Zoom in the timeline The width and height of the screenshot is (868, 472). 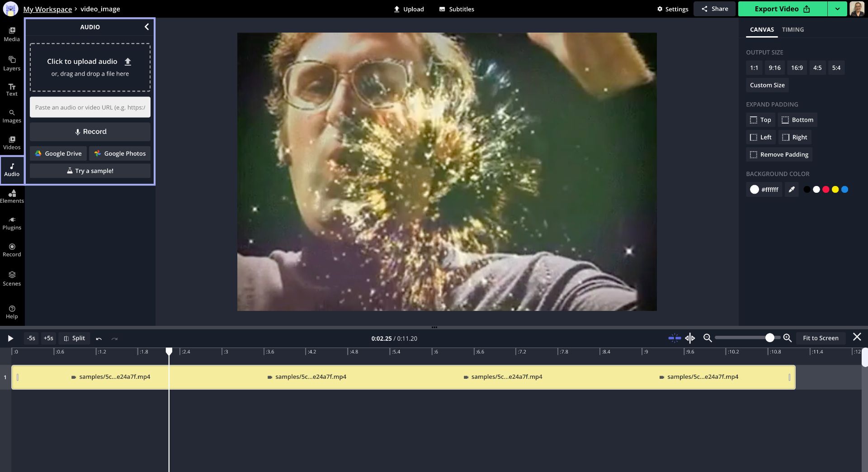pyautogui.click(x=787, y=338)
